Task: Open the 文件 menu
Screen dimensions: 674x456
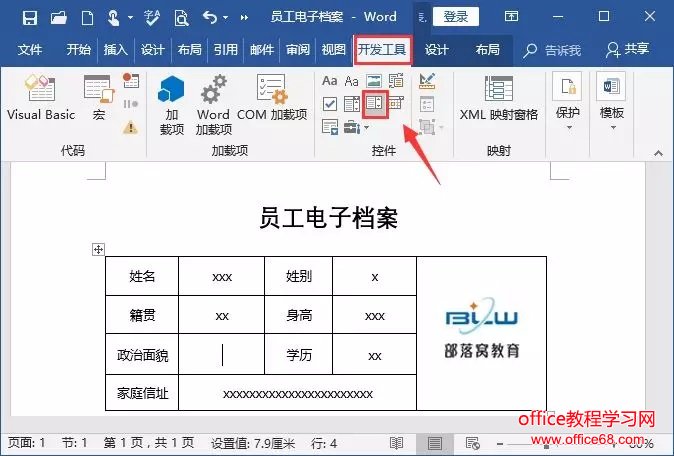Action: pyautogui.click(x=30, y=50)
